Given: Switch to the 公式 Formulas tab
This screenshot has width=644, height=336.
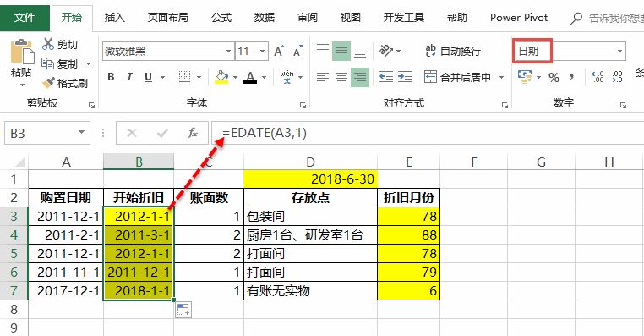Looking at the screenshot, I should pos(221,18).
